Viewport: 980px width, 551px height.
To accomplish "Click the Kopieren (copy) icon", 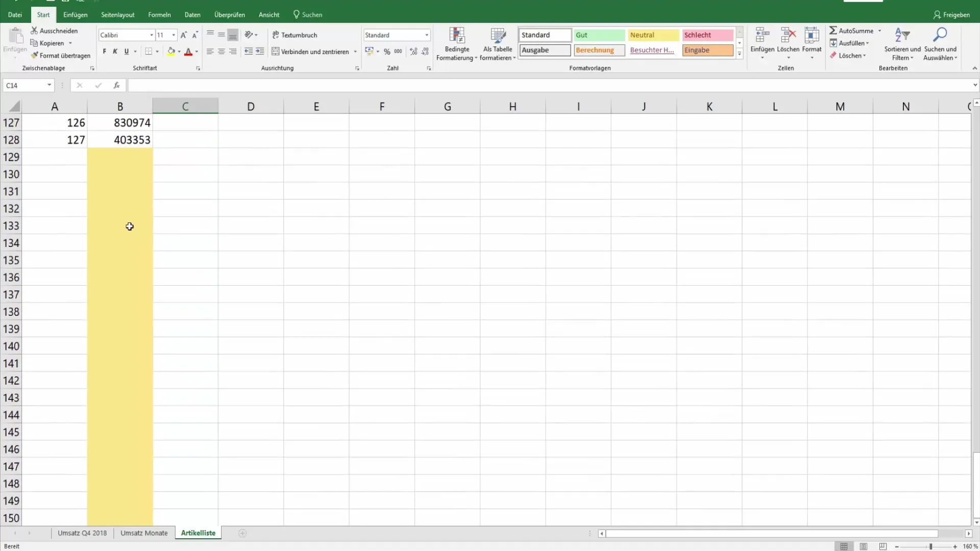I will tap(34, 43).
